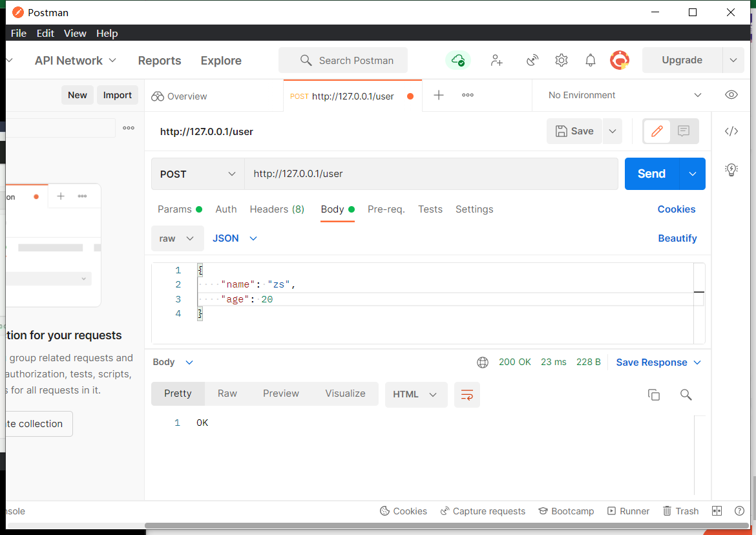Click the Upgrade button
756x535 pixels.
pos(682,60)
